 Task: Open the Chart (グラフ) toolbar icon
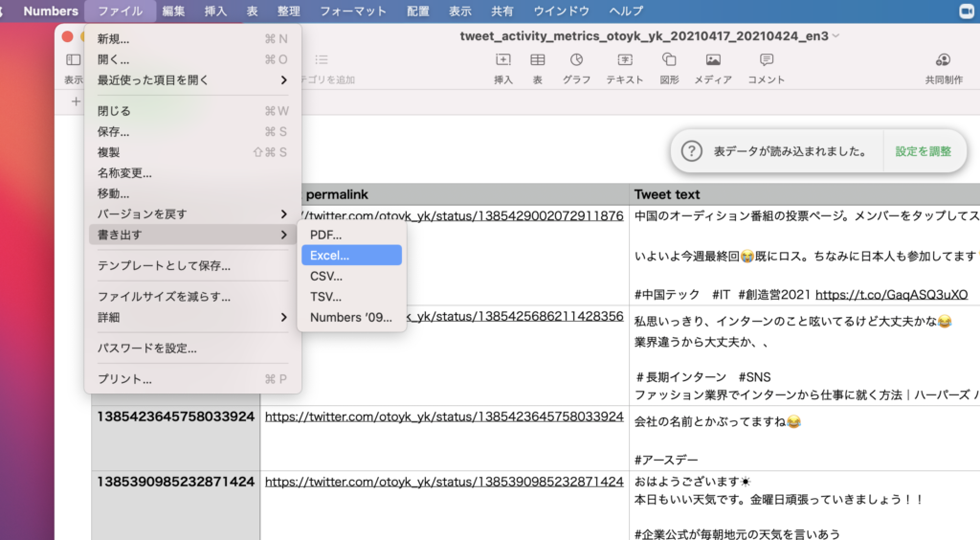pos(576,60)
